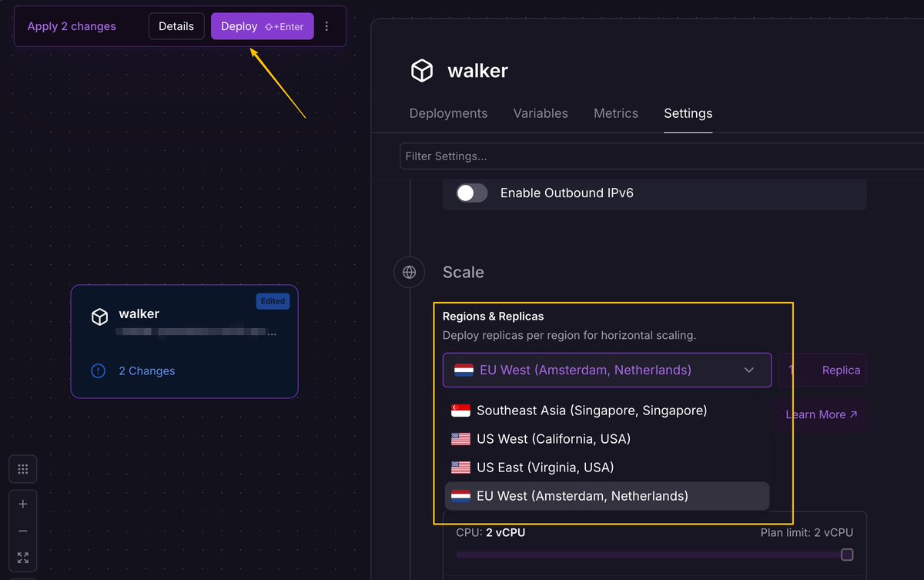The height and width of the screenshot is (580, 924).
Task: Switch to the Deployments tab
Action: coord(448,113)
